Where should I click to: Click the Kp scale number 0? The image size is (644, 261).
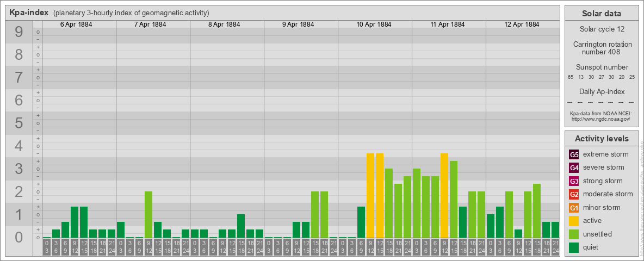(x=19, y=237)
